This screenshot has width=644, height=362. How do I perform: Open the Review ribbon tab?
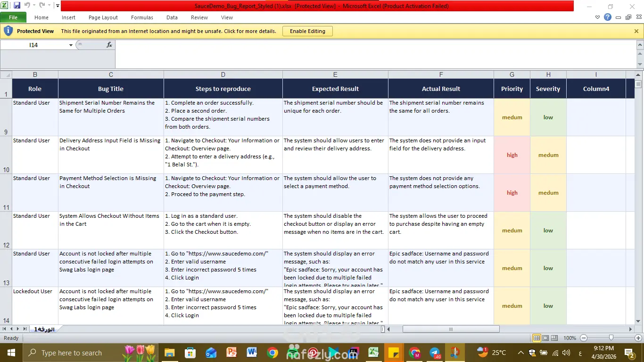click(199, 17)
